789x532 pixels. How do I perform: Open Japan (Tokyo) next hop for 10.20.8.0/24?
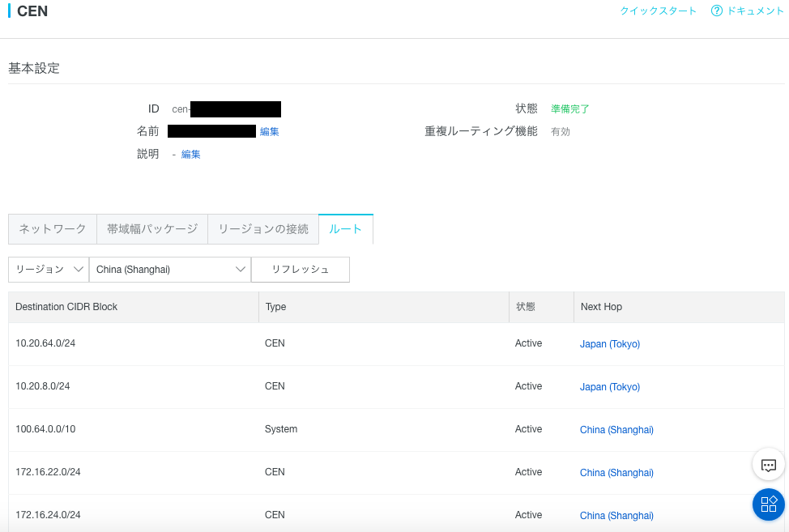pyautogui.click(x=610, y=387)
